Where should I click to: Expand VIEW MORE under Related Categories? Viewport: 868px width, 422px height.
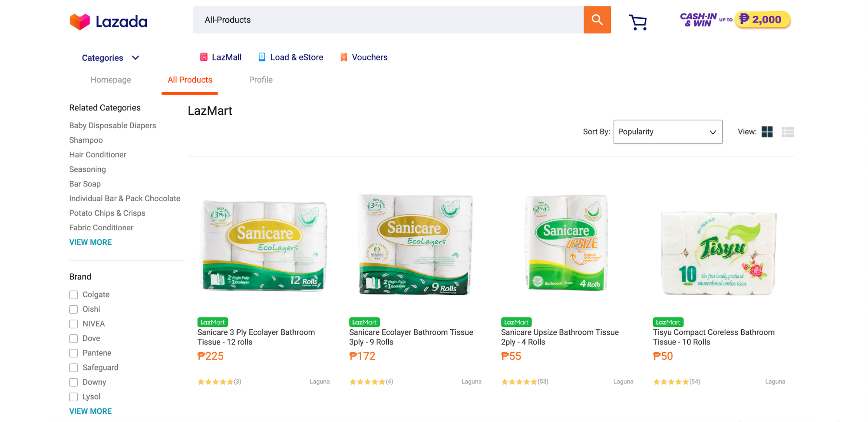tap(90, 242)
